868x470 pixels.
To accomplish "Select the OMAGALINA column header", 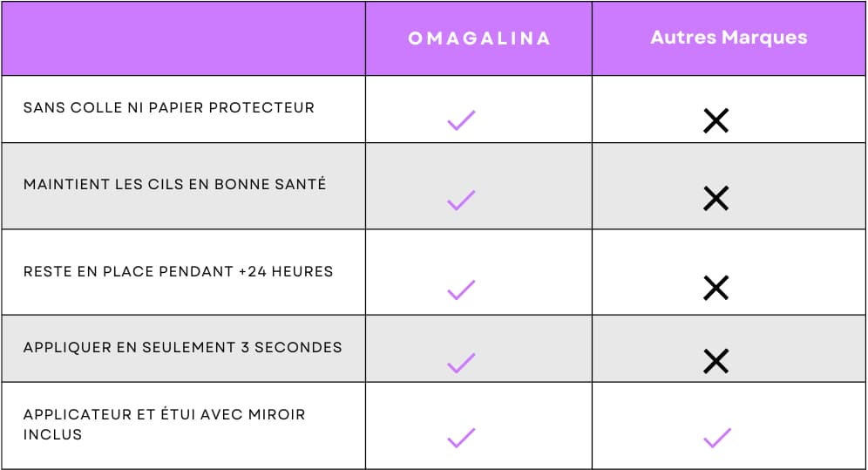I will tap(478, 38).
